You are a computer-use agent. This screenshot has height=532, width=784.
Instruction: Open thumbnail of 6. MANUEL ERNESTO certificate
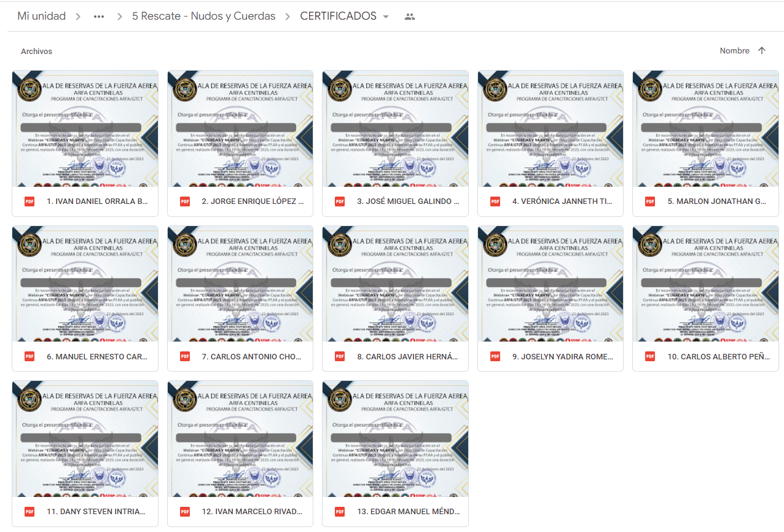tap(85, 283)
